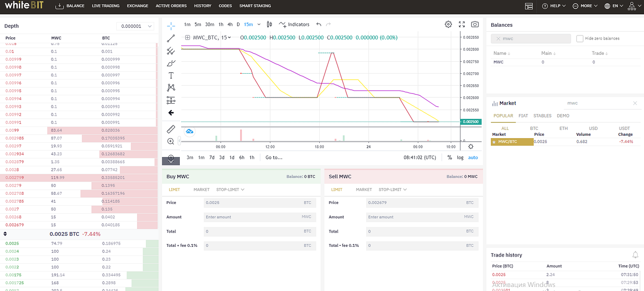Click Indicators button
Image resolution: width=644 pixels, height=291 pixels.
click(294, 24)
